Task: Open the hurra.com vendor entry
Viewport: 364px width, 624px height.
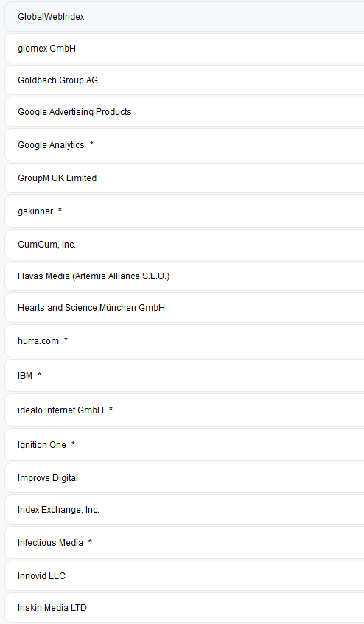Action: (x=184, y=340)
